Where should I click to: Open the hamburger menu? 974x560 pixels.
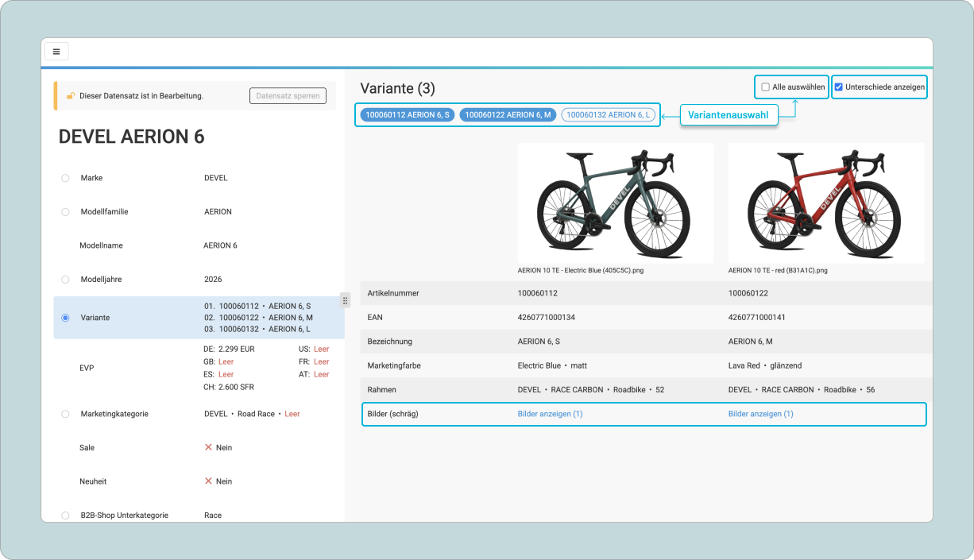pos(56,52)
